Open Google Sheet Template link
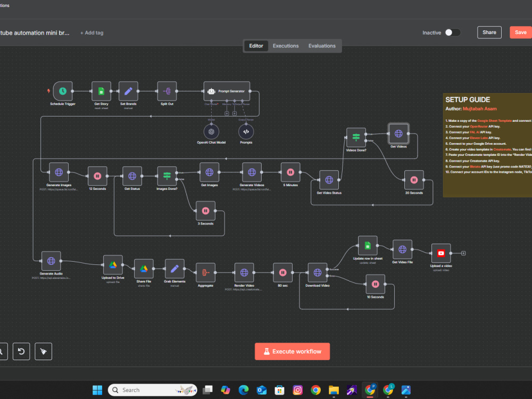 click(494, 121)
